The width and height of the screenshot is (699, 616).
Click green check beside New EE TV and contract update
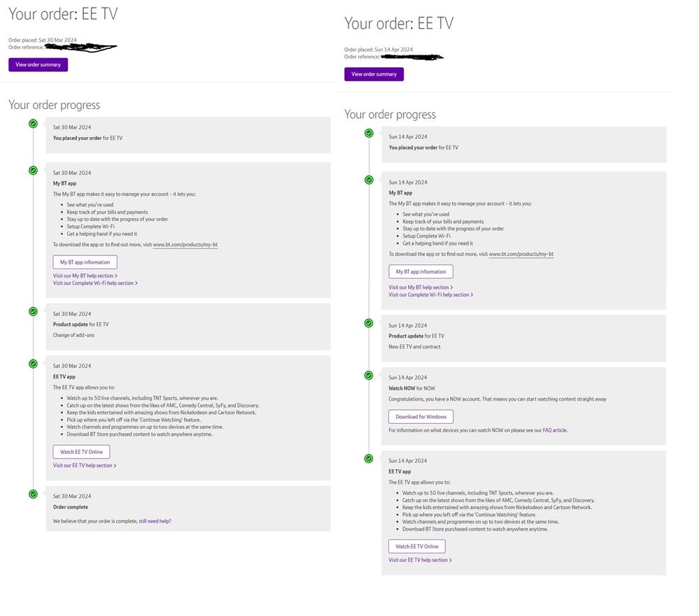coord(369,323)
